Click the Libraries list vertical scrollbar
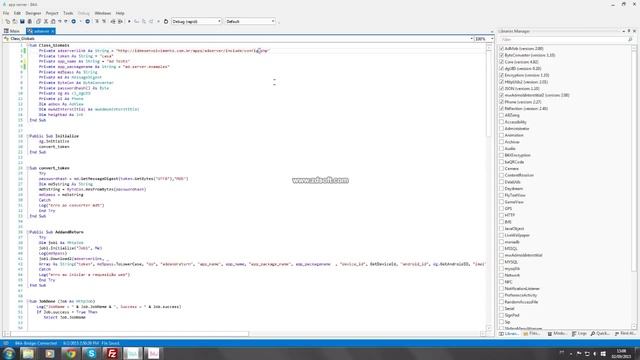 tap(634, 187)
